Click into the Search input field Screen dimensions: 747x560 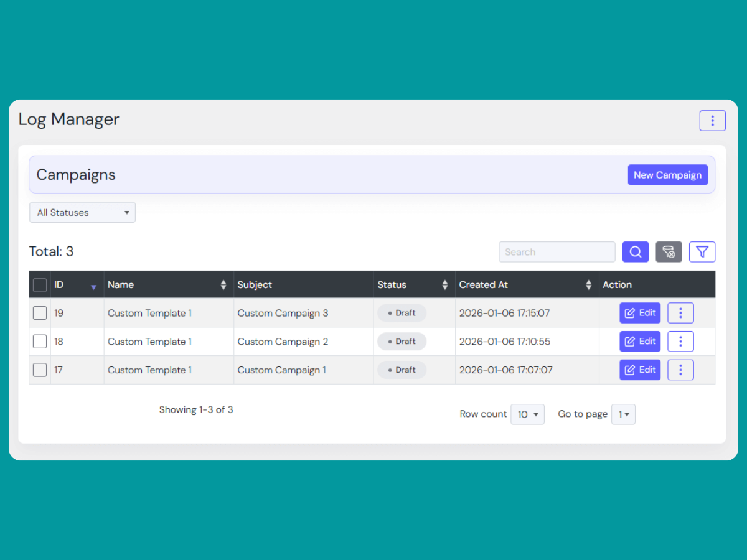click(557, 252)
